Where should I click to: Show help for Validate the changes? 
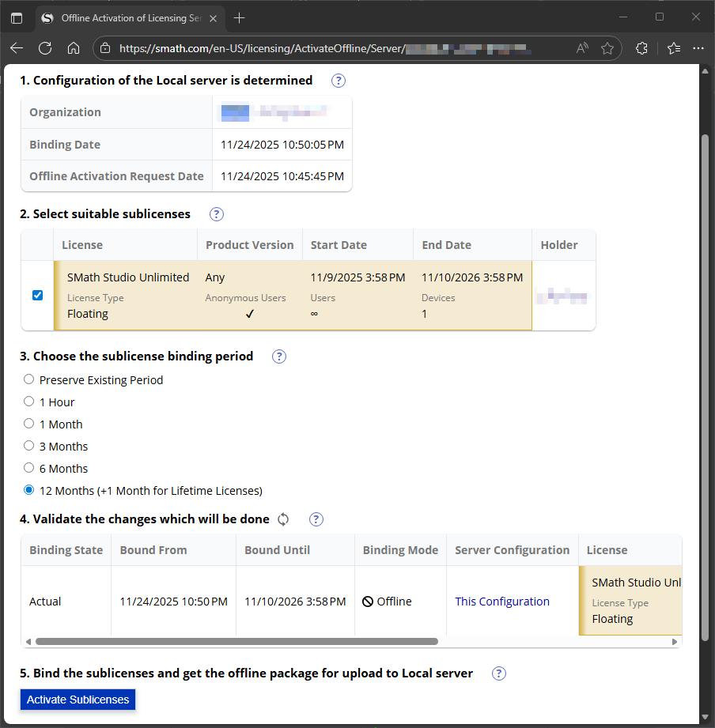pyautogui.click(x=316, y=519)
